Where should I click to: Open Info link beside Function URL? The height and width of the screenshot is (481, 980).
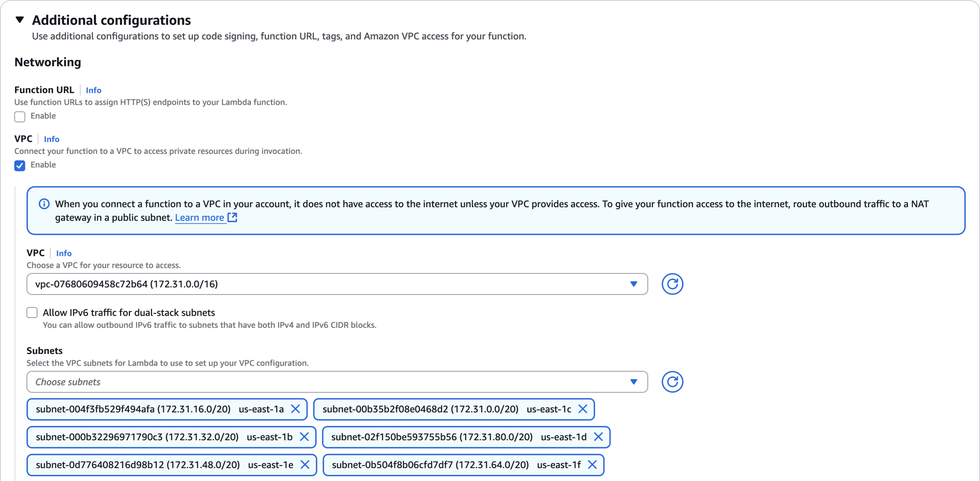[x=93, y=90]
